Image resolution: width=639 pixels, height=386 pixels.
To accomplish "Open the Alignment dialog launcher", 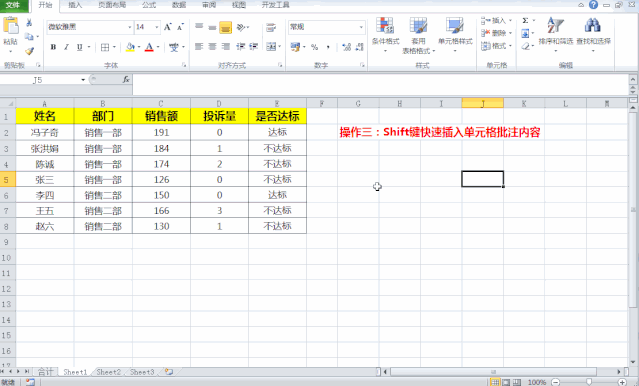I will pos(280,65).
